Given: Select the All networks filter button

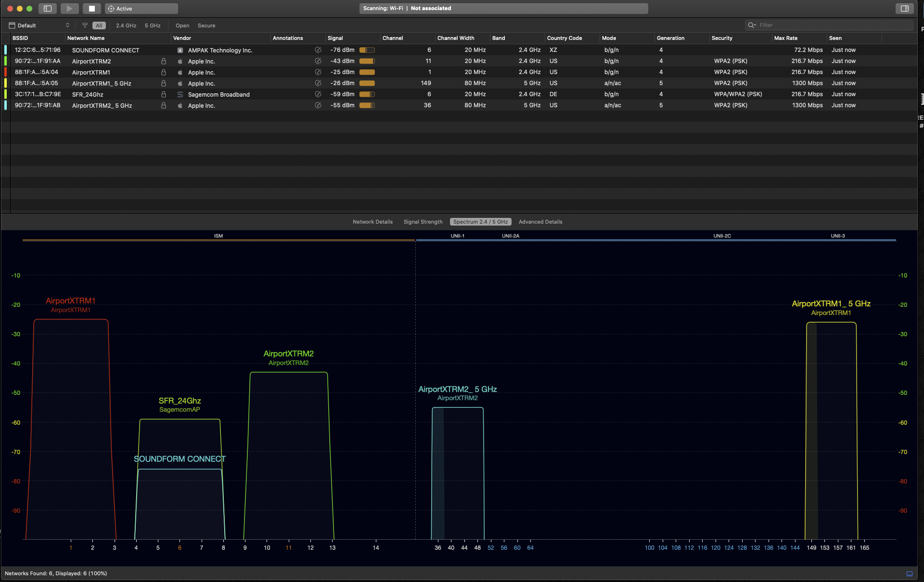Looking at the screenshot, I should pos(99,25).
